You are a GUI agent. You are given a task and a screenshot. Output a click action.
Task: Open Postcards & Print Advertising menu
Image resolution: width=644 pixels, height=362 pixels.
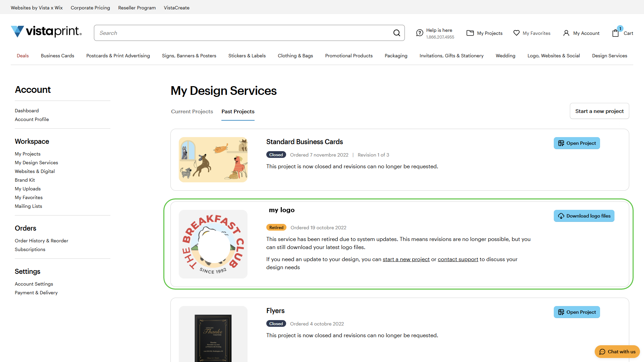118,56
